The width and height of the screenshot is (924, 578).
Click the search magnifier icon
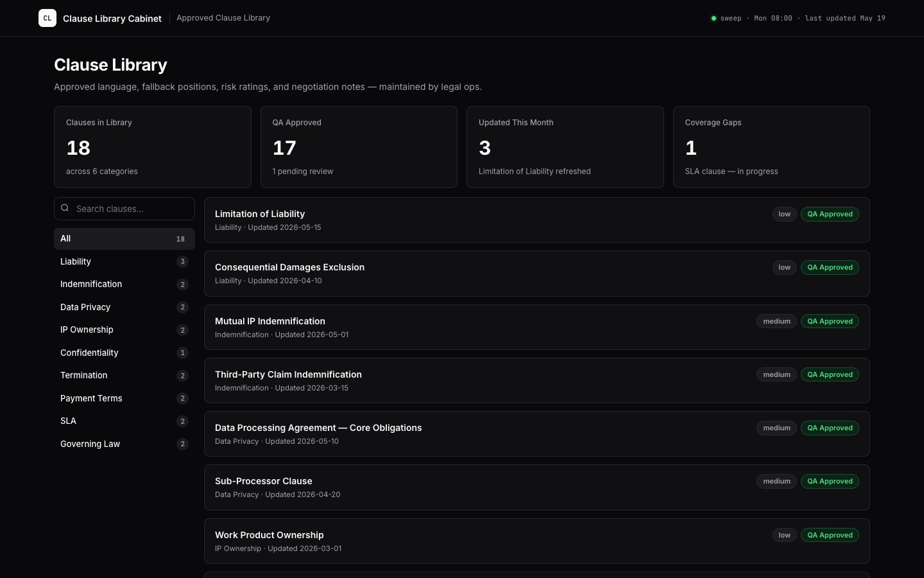pos(65,208)
